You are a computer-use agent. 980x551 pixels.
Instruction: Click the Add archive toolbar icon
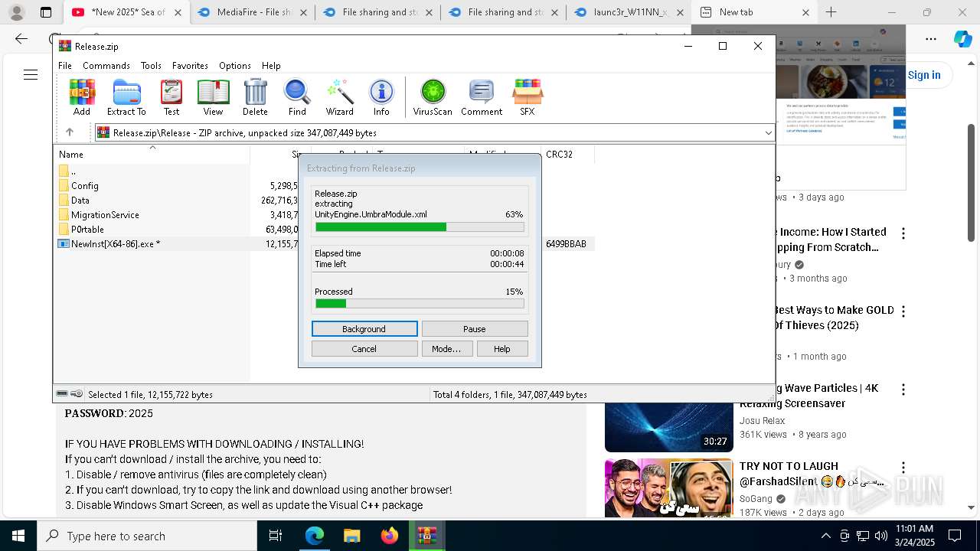click(82, 97)
